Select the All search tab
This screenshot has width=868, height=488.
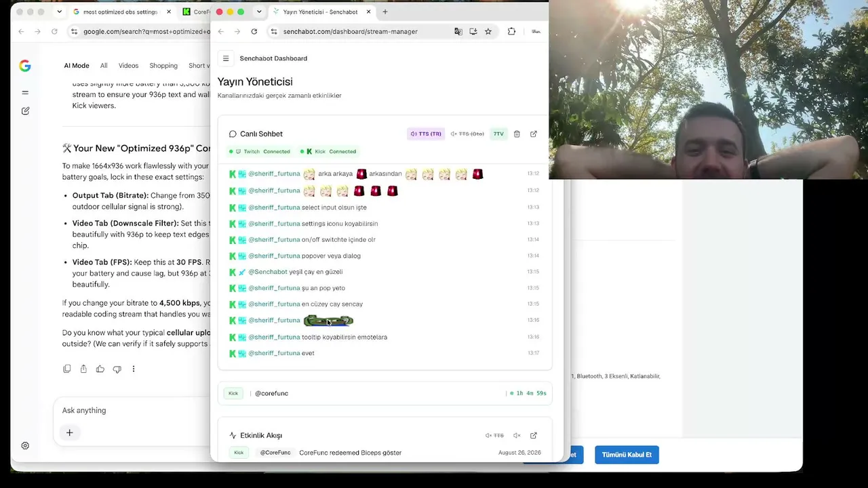[104, 66]
